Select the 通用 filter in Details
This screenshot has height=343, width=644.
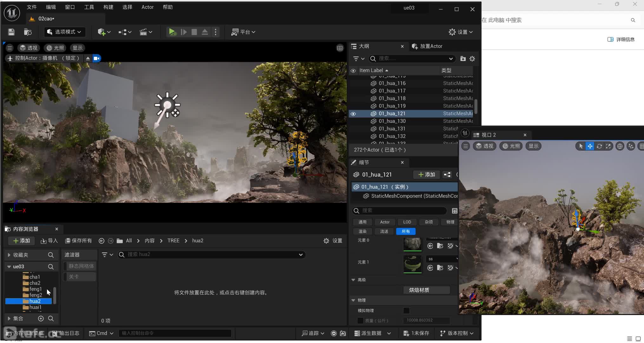363,222
